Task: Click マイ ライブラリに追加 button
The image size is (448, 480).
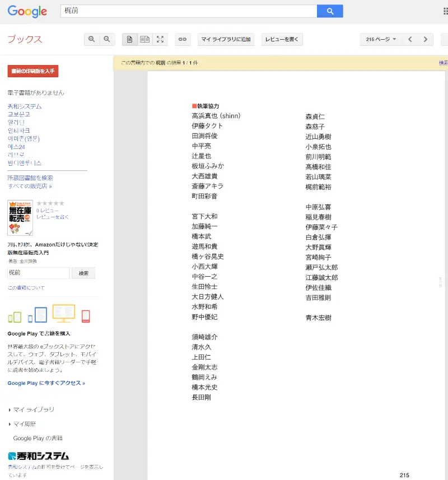Action: (226, 39)
